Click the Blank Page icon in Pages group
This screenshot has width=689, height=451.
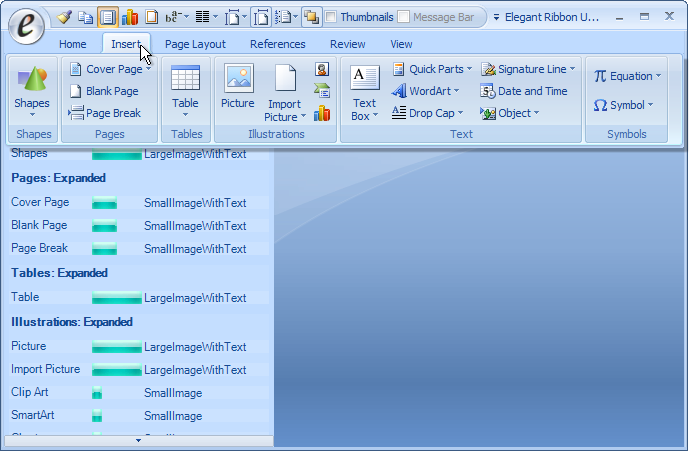[76, 91]
